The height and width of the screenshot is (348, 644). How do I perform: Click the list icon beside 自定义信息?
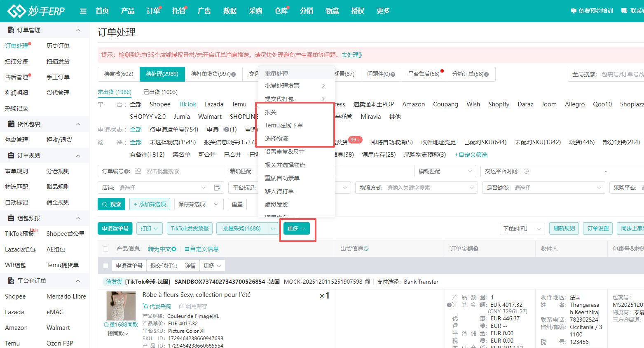click(x=187, y=249)
